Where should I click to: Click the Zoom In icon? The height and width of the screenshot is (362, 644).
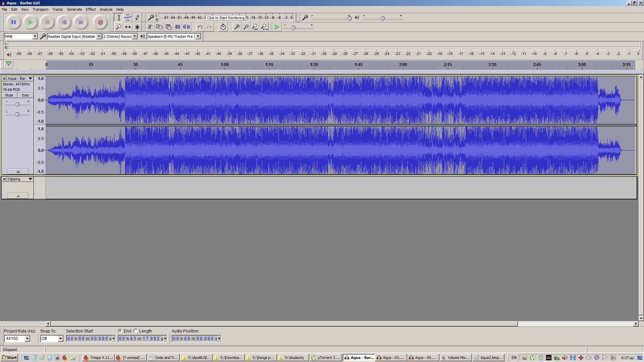coord(237,27)
